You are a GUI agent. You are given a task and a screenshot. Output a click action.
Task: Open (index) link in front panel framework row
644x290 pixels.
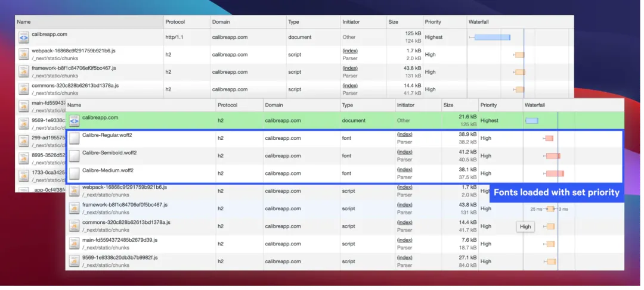(404, 205)
